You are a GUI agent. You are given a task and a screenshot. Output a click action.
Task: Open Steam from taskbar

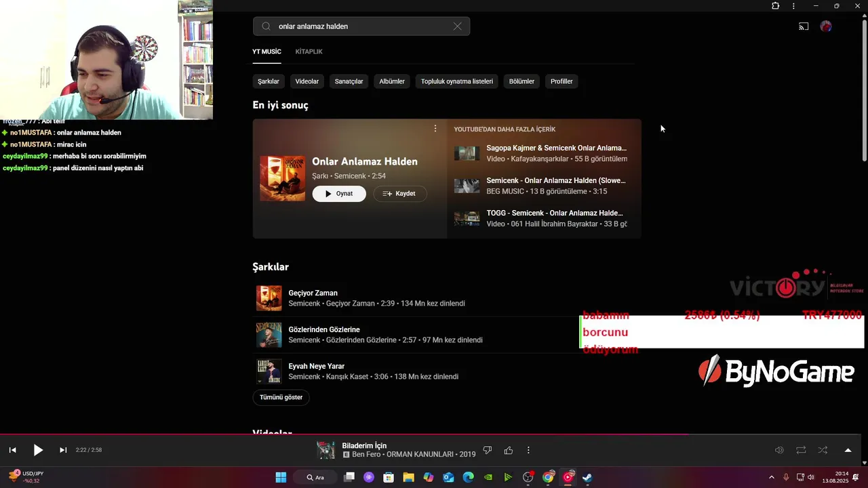coord(587,477)
